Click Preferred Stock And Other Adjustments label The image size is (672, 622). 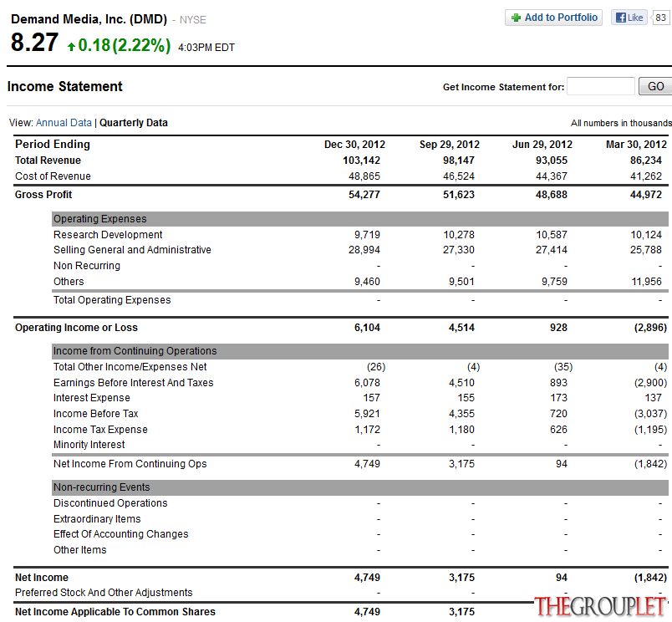coord(104,593)
